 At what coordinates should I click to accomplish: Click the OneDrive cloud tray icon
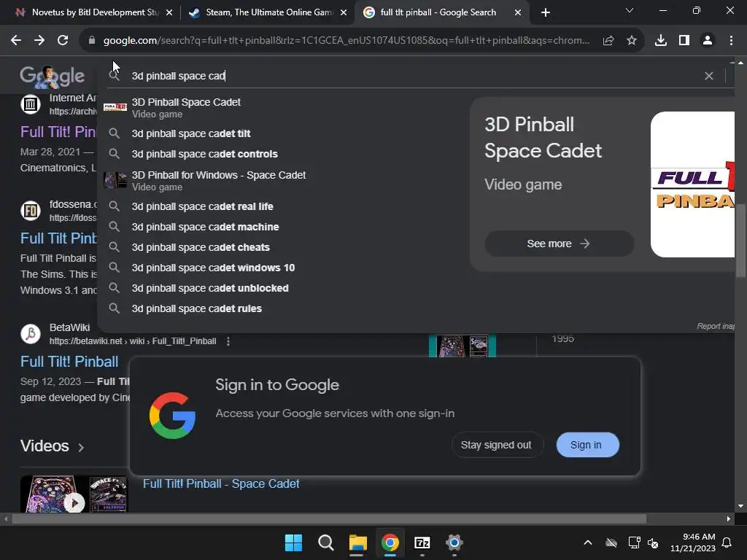coord(611,542)
